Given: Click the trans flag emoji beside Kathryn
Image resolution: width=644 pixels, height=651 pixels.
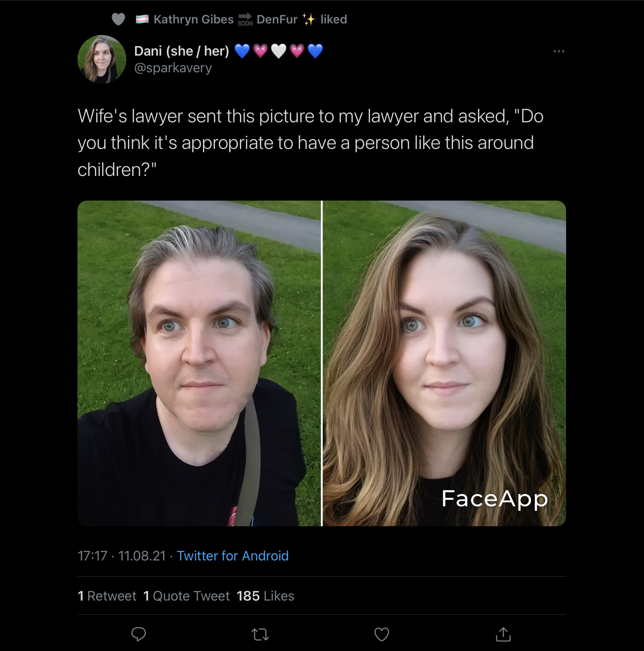Looking at the screenshot, I should 142,19.
